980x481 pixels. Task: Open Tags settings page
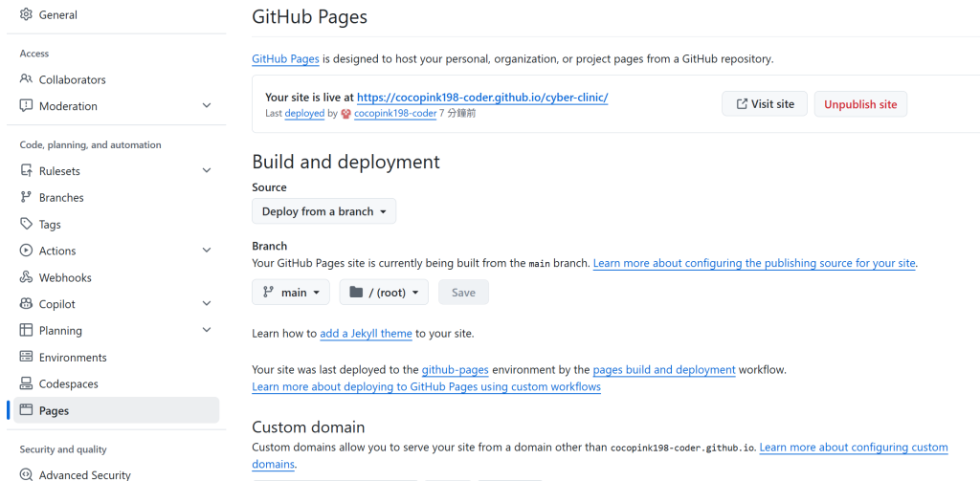click(x=116, y=224)
